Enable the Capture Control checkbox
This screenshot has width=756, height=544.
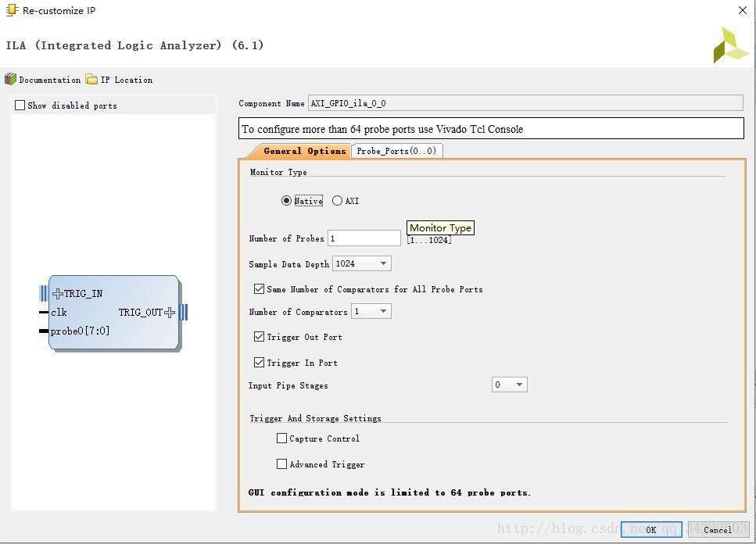tap(281, 438)
